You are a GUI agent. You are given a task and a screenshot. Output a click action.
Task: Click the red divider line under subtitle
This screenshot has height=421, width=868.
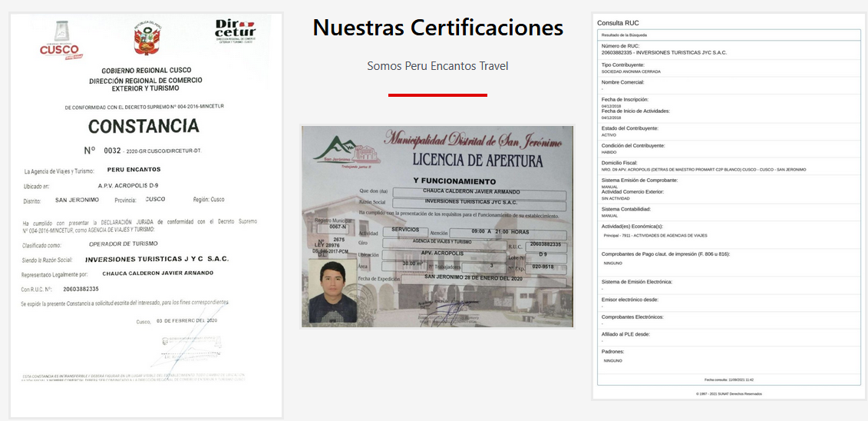(437, 95)
